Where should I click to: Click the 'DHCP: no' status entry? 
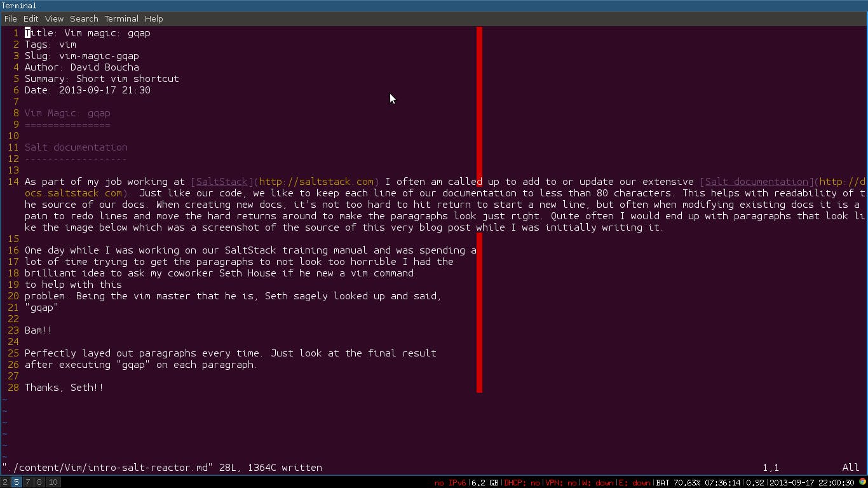[x=522, y=483]
